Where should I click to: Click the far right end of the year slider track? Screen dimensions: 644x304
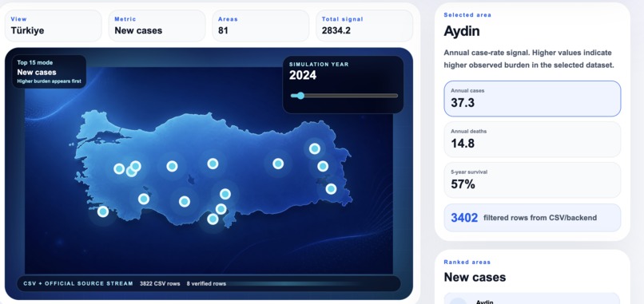click(396, 96)
